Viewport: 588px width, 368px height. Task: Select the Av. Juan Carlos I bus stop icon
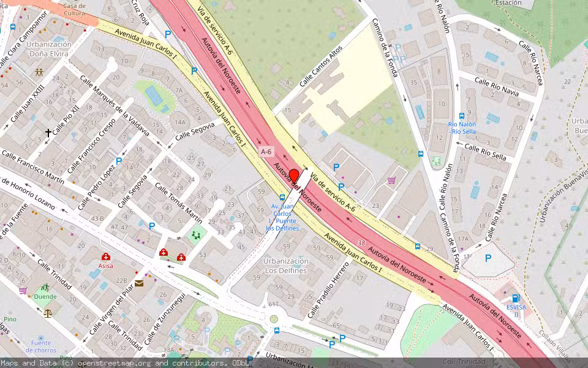[x=282, y=197]
